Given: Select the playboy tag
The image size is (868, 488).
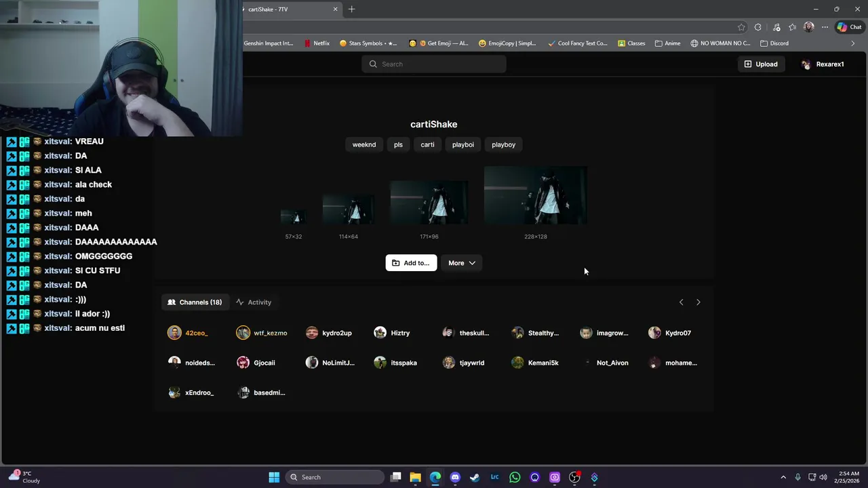Looking at the screenshot, I should coord(504,144).
